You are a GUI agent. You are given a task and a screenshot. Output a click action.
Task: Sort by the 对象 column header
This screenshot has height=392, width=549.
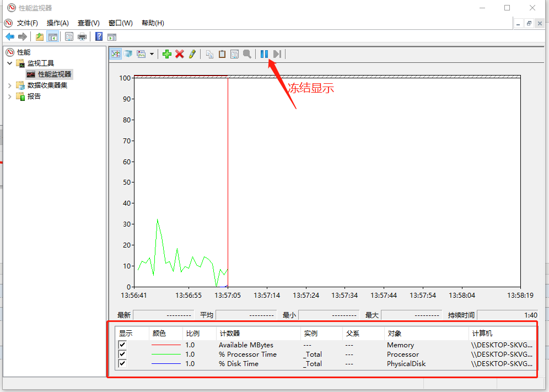tap(427, 334)
